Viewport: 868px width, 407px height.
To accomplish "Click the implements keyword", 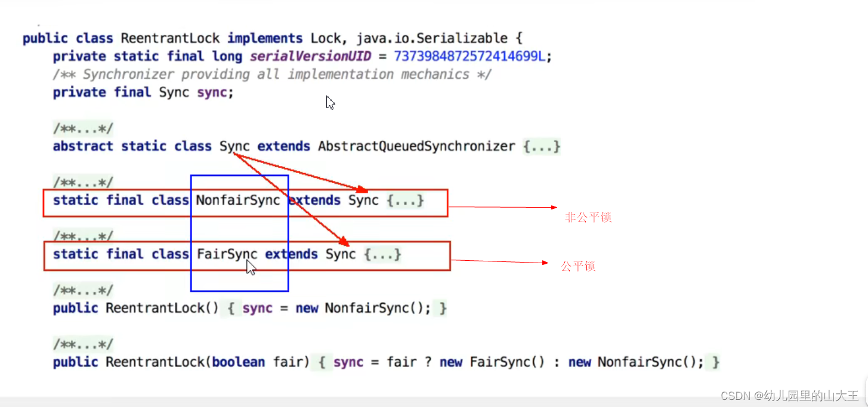I will coord(265,39).
